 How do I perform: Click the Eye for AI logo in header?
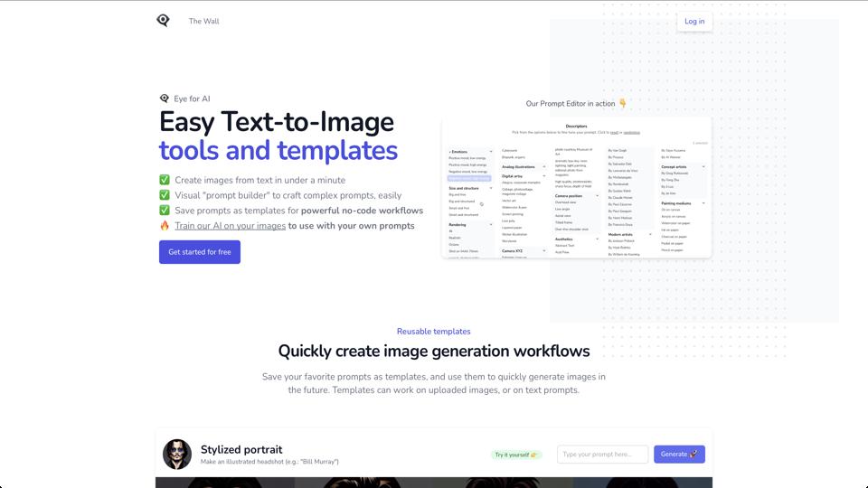tap(163, 21)
